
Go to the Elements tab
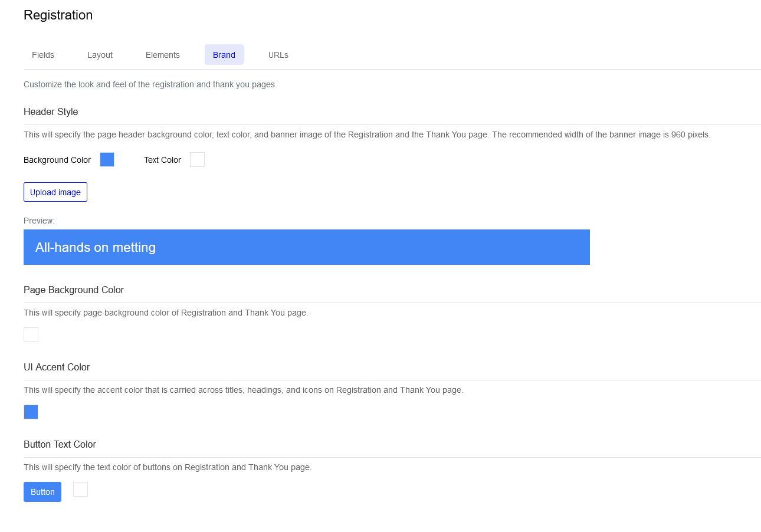click(x=163, y=55)
